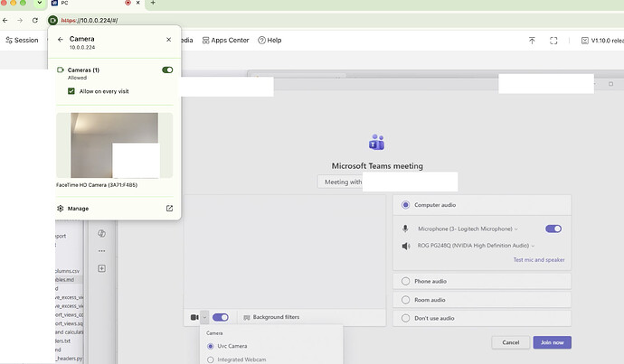Click the browser forward arrow

20,20
